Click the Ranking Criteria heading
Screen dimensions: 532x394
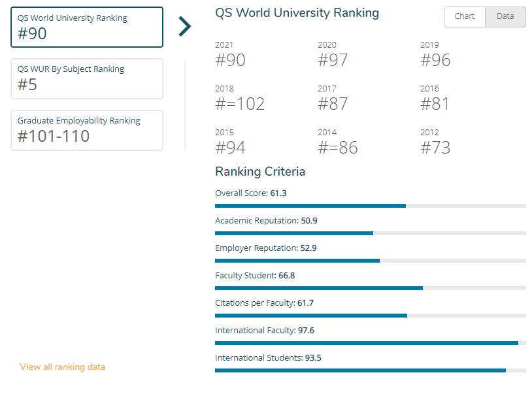260,172
